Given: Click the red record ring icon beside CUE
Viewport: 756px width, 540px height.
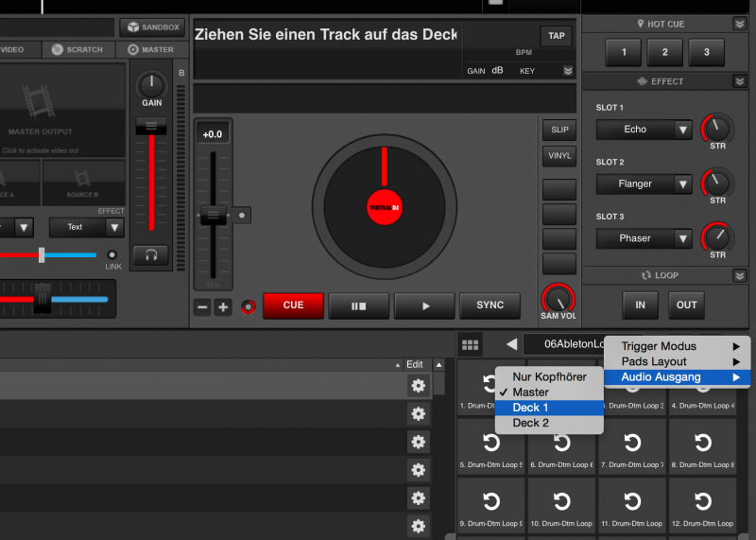Looking at the screenshot, I should coord(249,306).
